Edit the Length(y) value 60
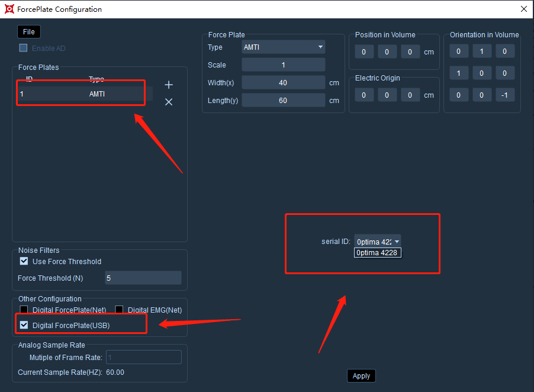This screenshot has width=534, height=392. (284, 100)
